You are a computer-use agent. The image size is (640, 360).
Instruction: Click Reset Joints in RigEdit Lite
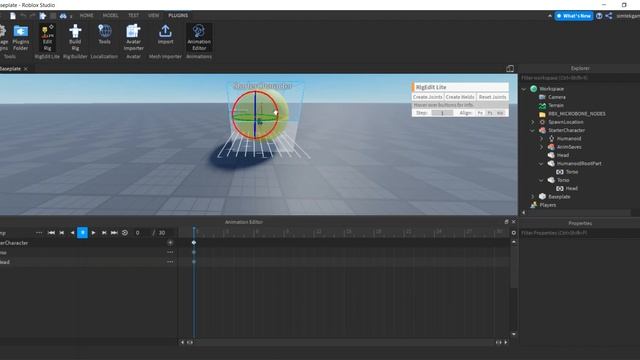click(492, 97)
